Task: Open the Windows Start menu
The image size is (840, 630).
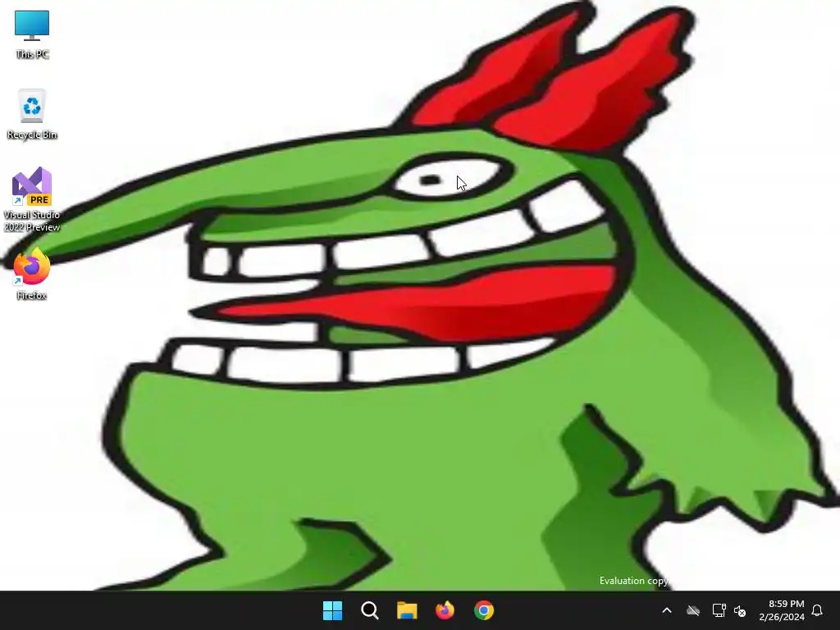Action: pyautogui.click(x=333, y=610)
